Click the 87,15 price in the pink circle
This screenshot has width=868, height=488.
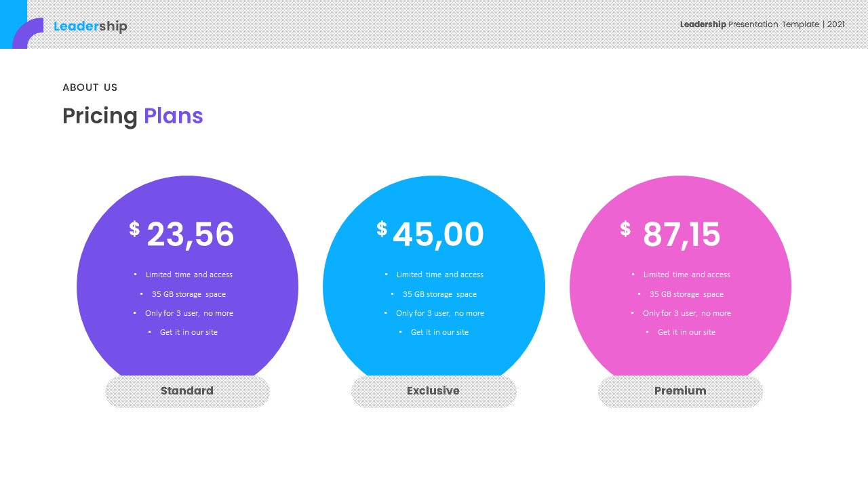tap(682, 235)
